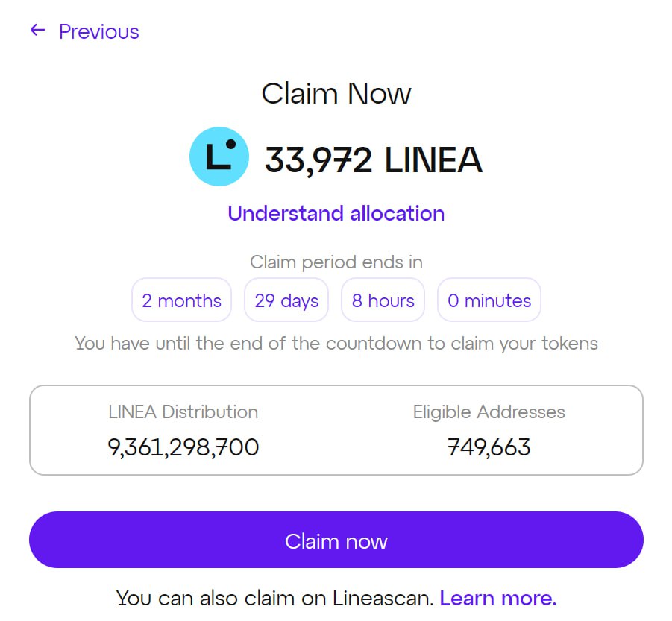The width and height of the screenshot is (672, 621).
Task: Click the distribution stats card
Action: click(336, 430)
